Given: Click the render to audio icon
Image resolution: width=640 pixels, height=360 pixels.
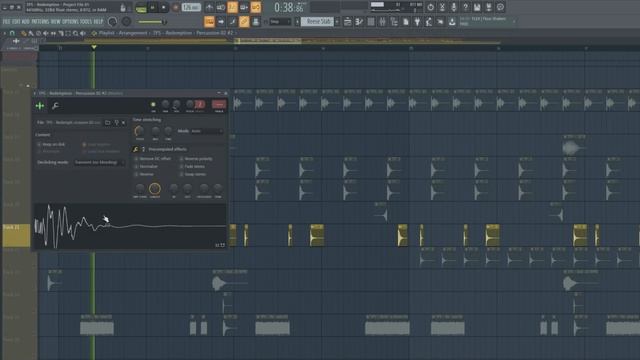Looking at the screenshot, I should [x=489, y=7].
